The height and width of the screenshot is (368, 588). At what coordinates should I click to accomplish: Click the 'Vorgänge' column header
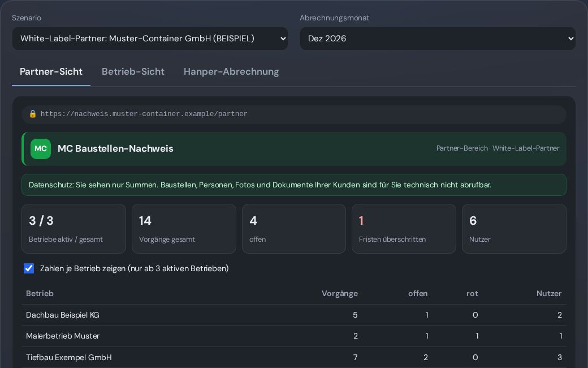coord(340,294)
